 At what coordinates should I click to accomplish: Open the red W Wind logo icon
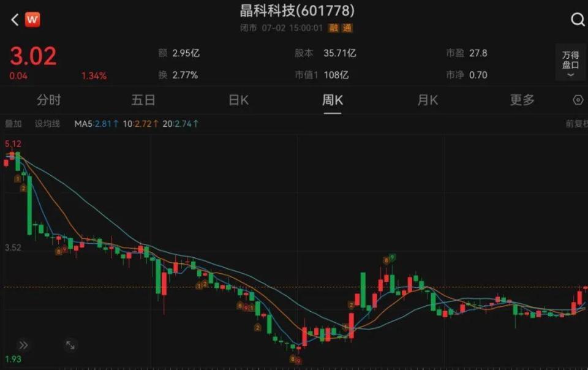click(x=32, y=19)
